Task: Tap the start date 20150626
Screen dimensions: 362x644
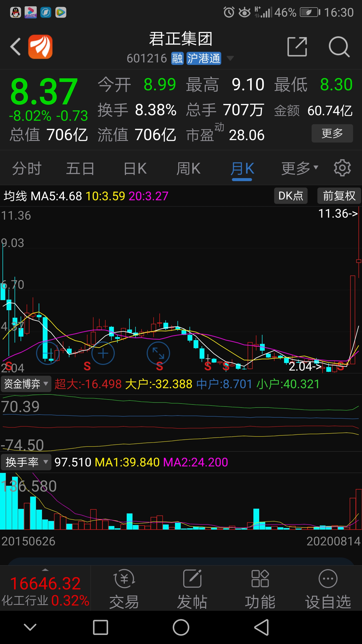Action: pos(28,541)
